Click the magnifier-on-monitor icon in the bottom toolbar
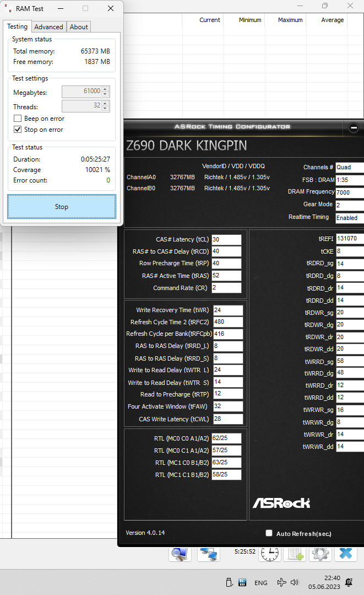Image resolution: width=364 pixels, height=595 pixels. 180,554
